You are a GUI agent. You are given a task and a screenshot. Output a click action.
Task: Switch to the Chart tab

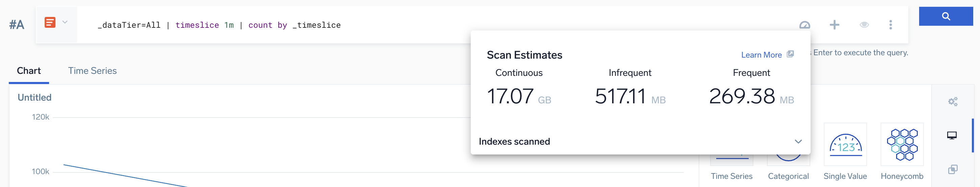point(29,71)
